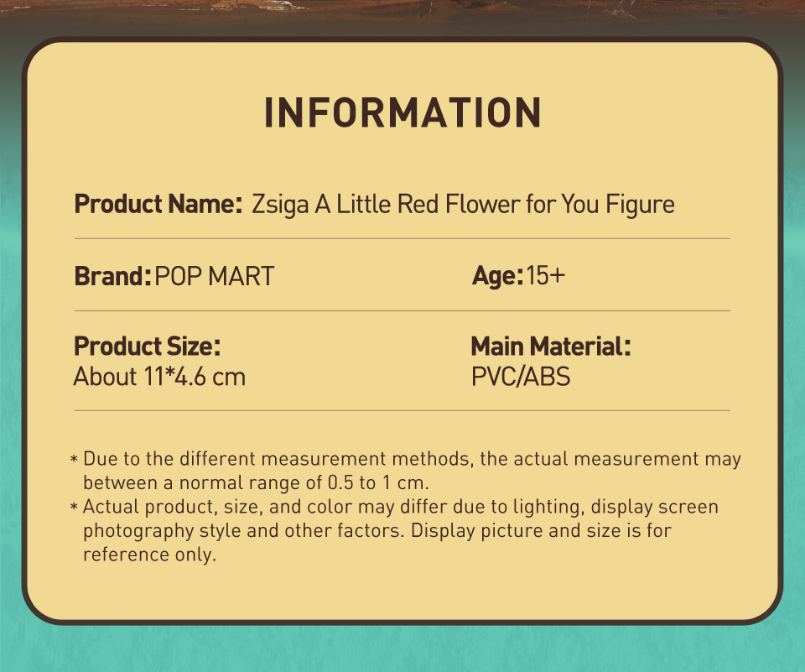Select the Age label
This screenshot has height=672, width=805.
coord(497,275)
